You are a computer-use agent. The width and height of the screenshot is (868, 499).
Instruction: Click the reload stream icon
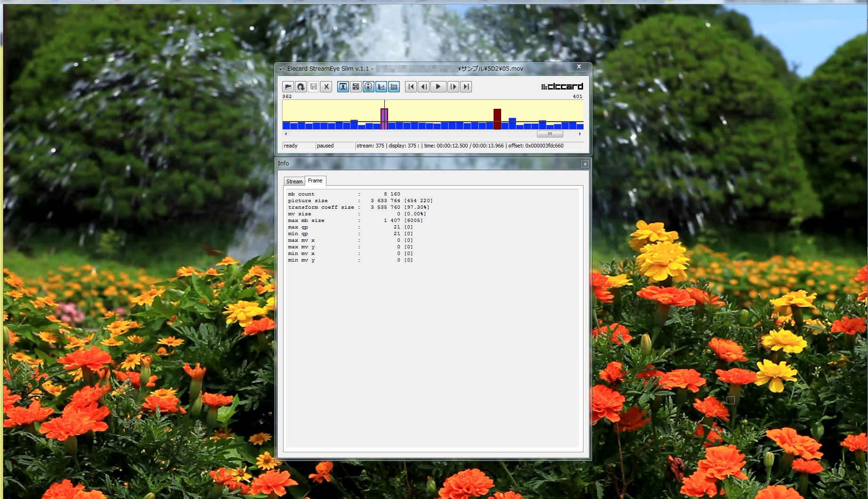tap(300, 87)
